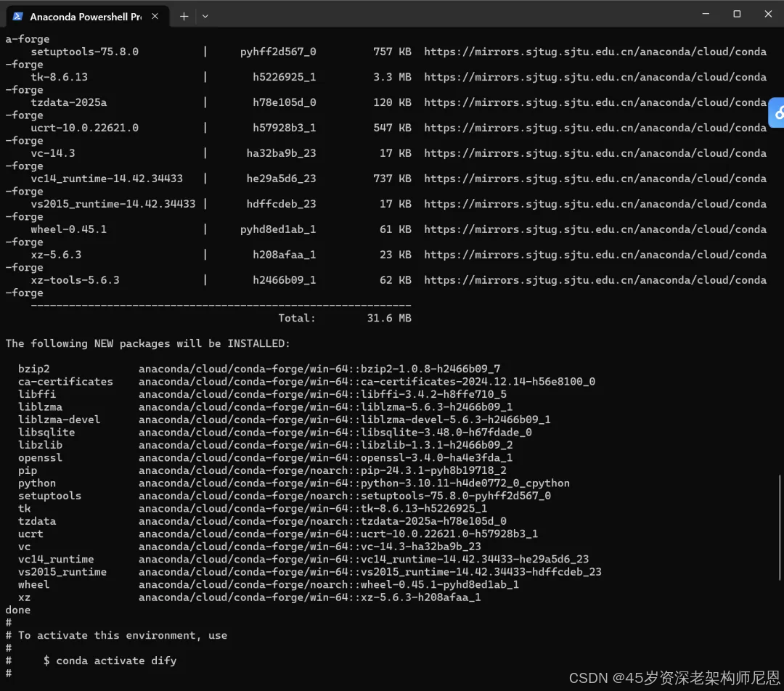Close the terminal window
The height and width of the screenshot is (691, 784).
pyautogui.click(x=768, y=14)
